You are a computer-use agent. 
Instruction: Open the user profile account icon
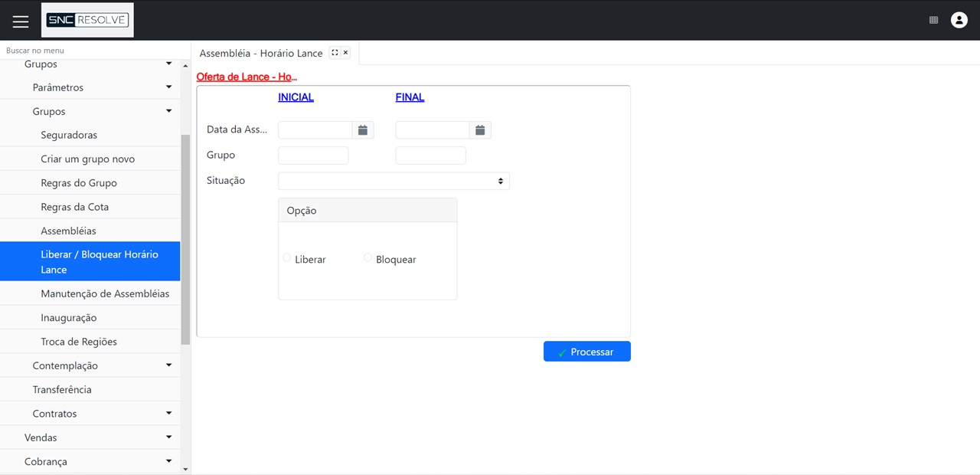coord(959,20)
